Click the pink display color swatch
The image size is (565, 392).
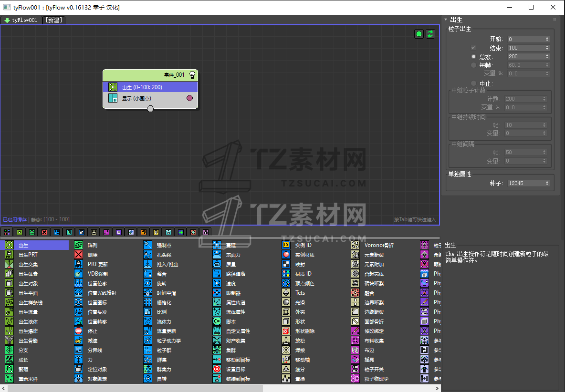pos(189,98)
